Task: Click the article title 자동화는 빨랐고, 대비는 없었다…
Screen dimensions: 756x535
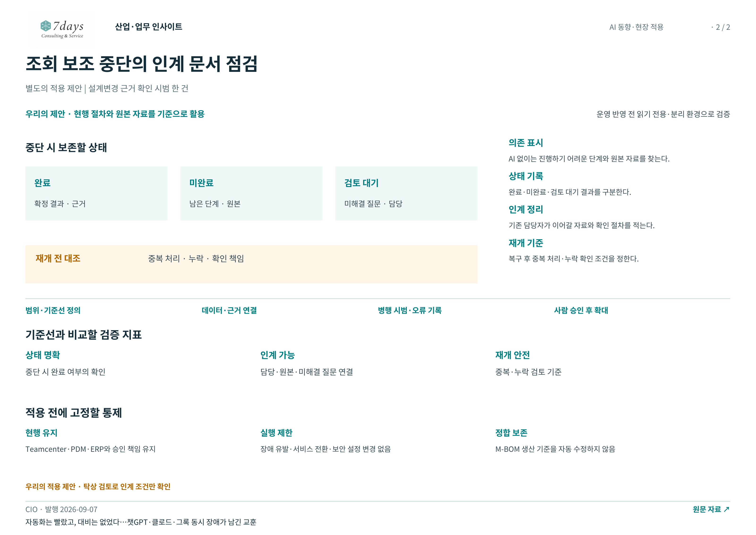Action: click(141, 522)
